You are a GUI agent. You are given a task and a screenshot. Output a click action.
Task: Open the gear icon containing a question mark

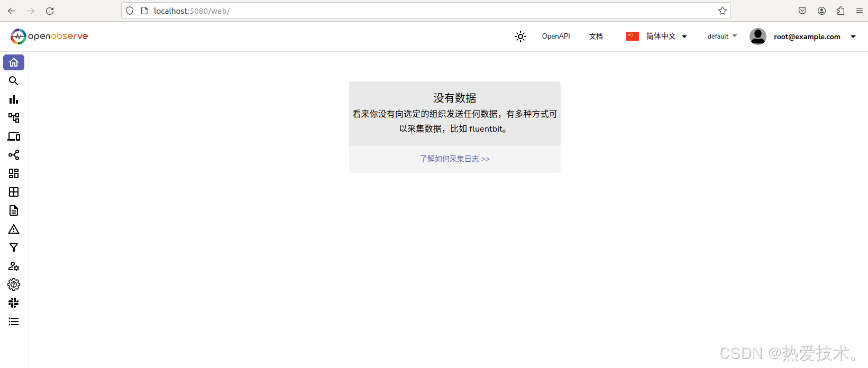point(14,284)
